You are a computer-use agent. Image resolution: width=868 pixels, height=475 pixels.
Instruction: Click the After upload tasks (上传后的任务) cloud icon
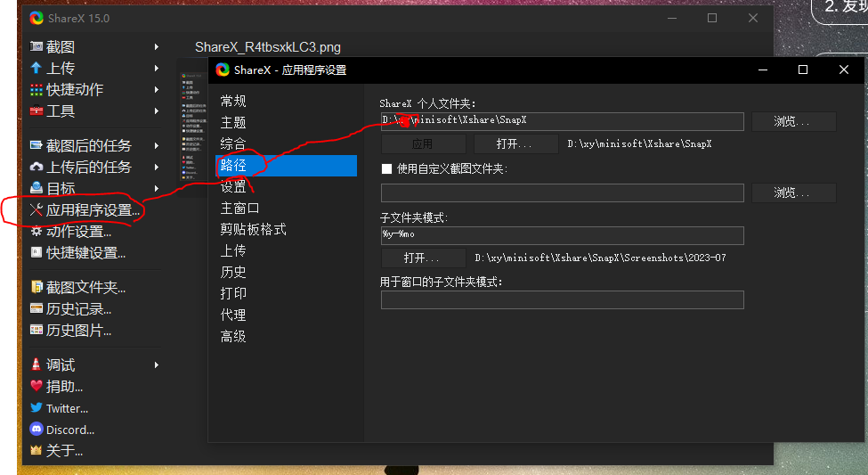(36, 167)
